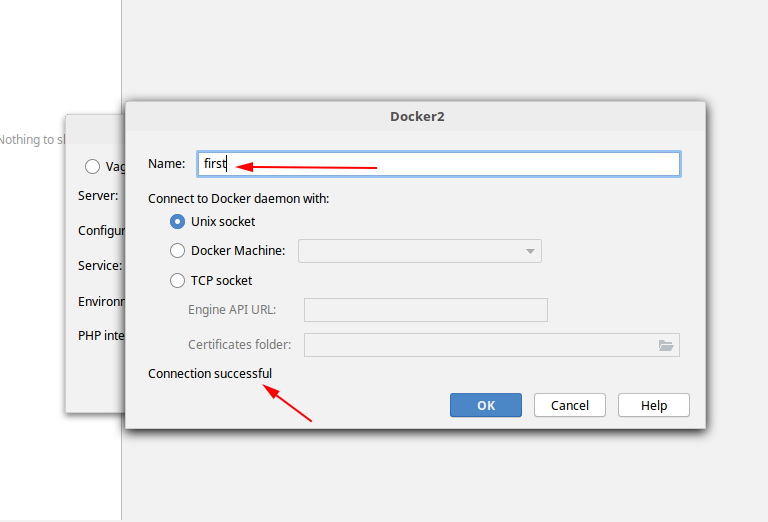Click the 'Certificates folder:' label
The image size is (768, 522).
point(240,345)
